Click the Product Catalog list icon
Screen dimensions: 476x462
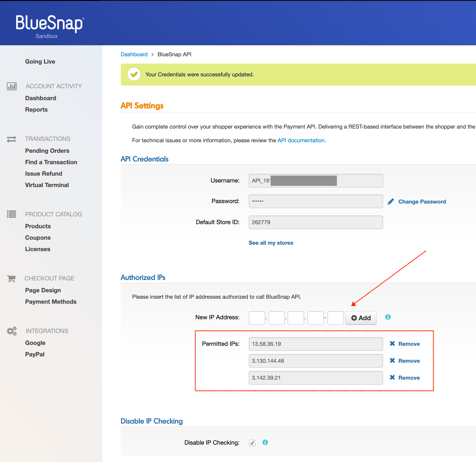point(11,214)
